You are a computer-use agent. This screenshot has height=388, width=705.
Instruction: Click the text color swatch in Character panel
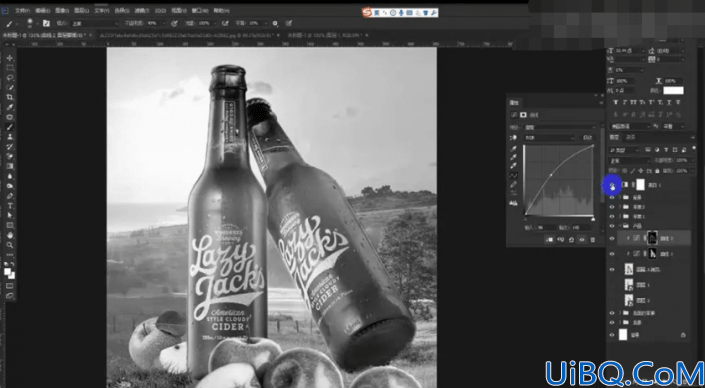[673, 91]
